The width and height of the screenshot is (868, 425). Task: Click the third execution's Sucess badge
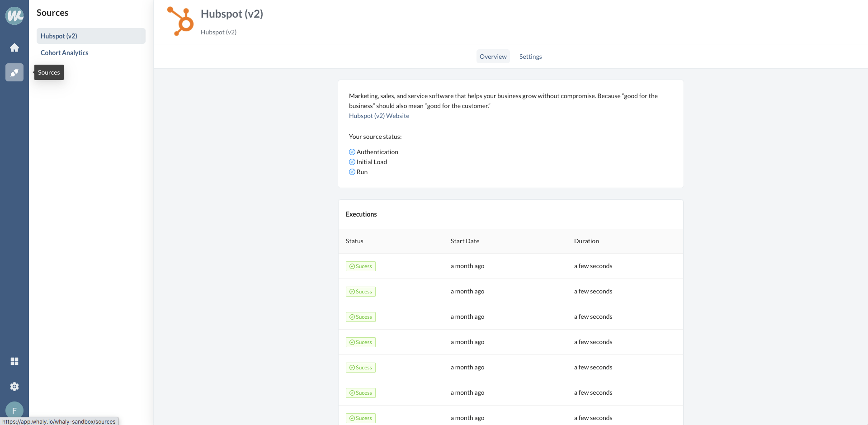[x=361, y=317]
